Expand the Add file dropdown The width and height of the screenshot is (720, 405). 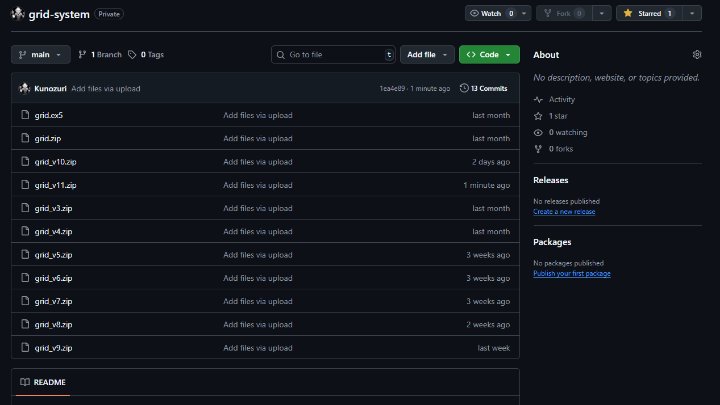tap(427, 55)
